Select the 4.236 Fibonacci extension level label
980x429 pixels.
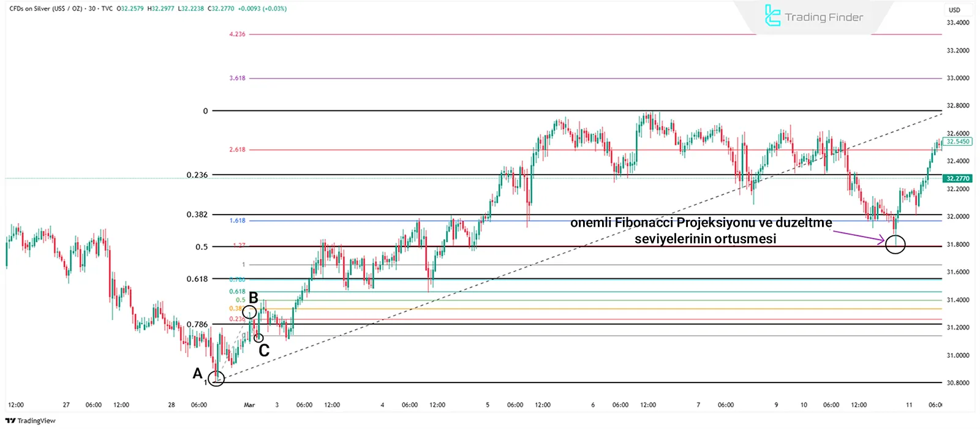237,34
